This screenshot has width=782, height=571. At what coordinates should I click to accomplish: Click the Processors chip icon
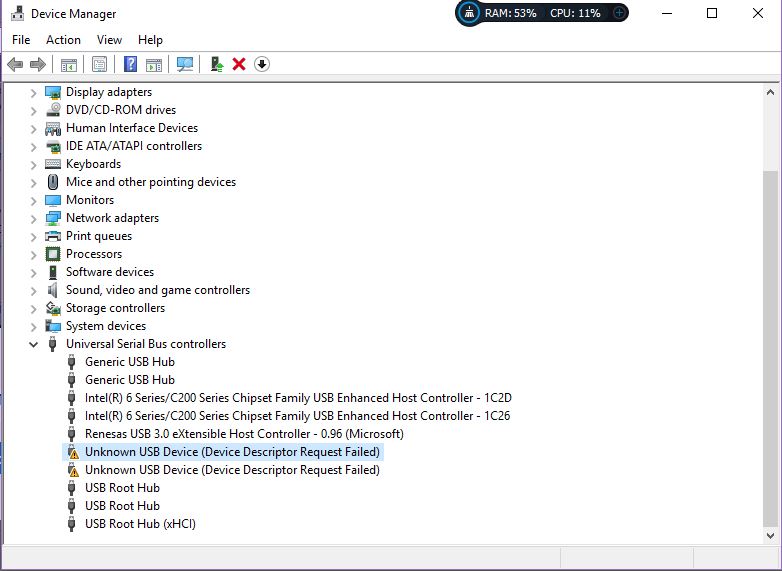point(53,254)
